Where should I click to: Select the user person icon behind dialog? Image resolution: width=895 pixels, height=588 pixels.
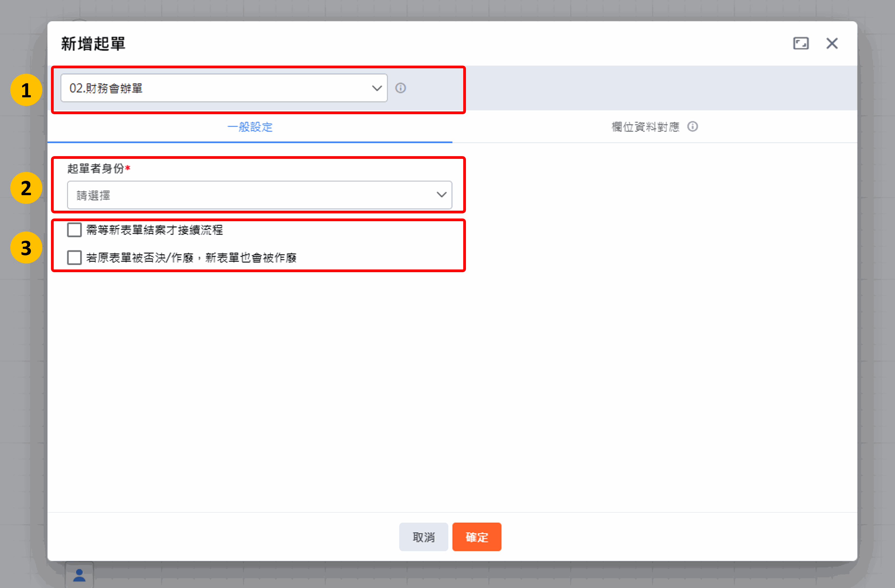point(79,575)
